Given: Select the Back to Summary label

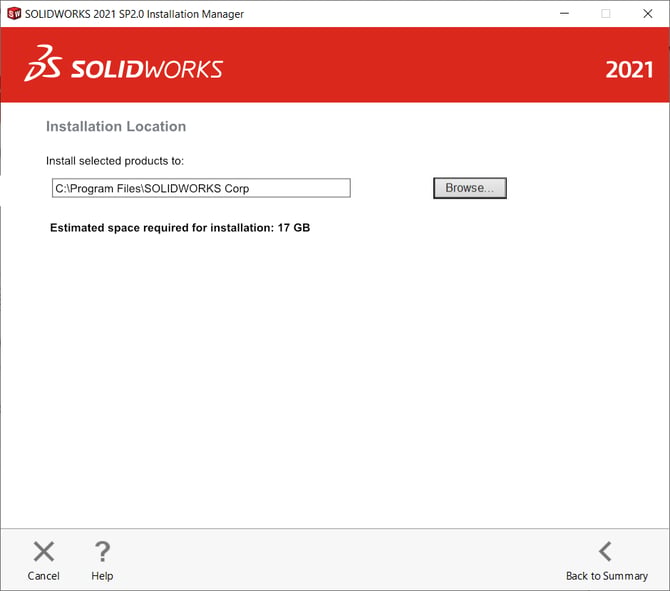Looking at the screenshot, I should [x=606, y=576].
